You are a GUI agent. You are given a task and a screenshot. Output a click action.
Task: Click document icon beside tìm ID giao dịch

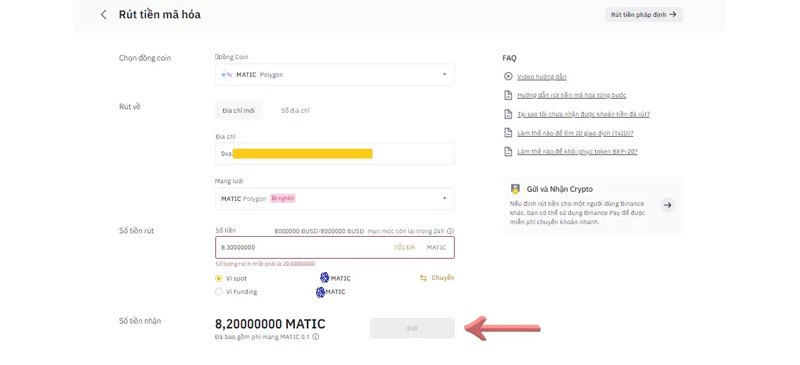[508, 133]
